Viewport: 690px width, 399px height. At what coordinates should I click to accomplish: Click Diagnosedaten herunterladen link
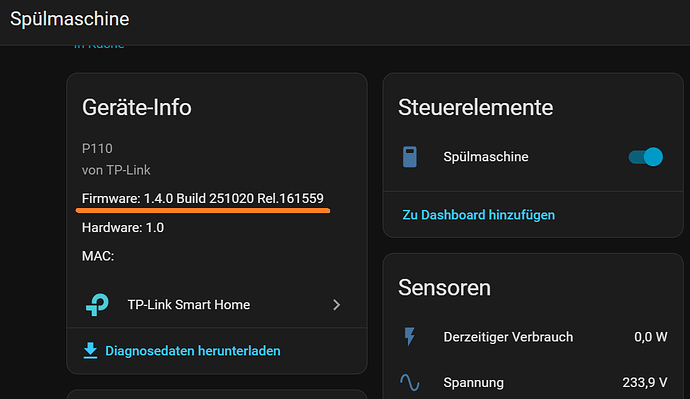pyautogui.click(x=193, y=351)
